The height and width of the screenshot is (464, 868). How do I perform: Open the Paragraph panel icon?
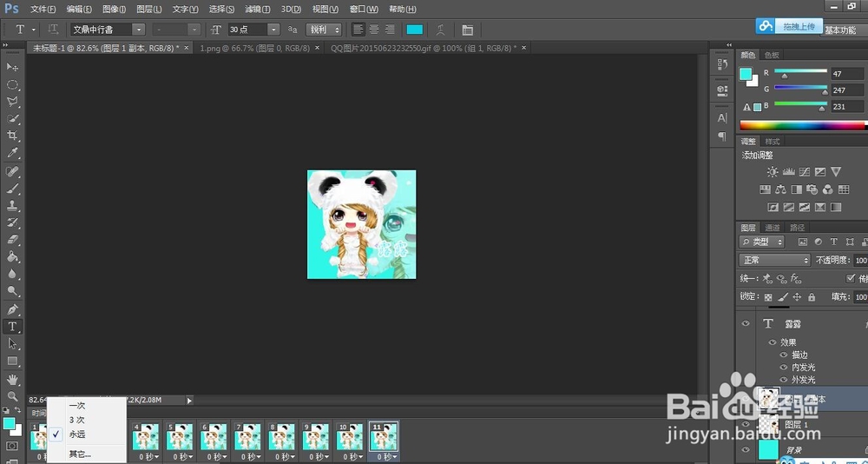[x=722, y=136]
